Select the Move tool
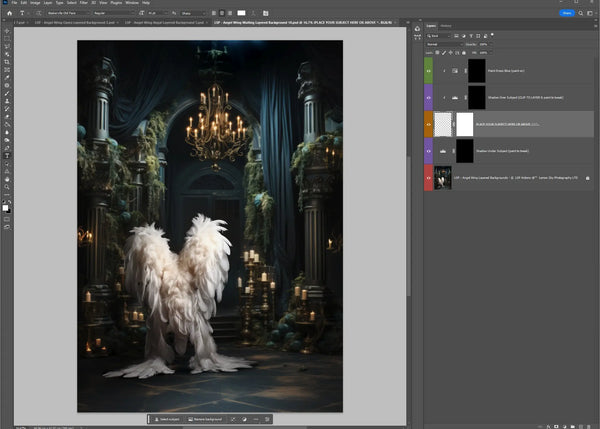Viewport: 600px width, 429px height. (7, 31)
